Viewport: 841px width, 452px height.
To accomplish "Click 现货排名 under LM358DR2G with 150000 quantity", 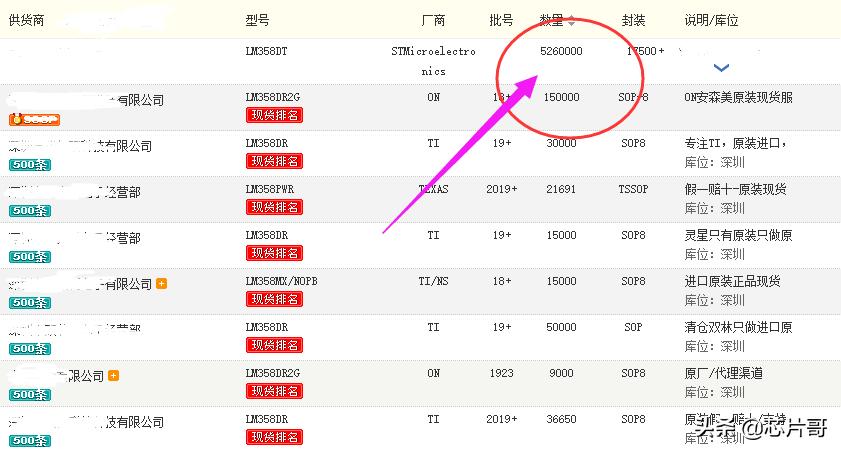I will coord(274,115).
